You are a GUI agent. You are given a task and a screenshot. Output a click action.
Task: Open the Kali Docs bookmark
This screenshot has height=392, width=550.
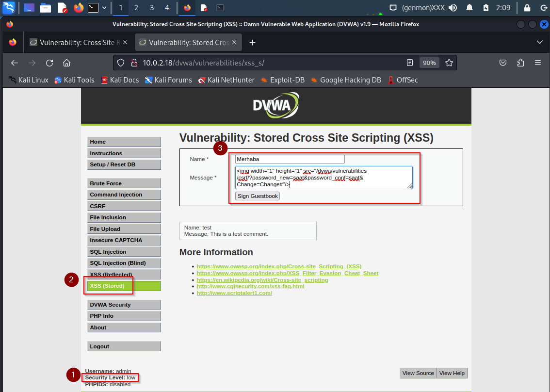(x=120, y=80)
